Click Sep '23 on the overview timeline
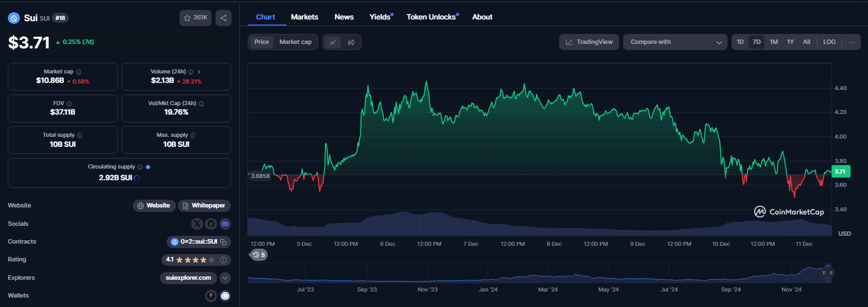Viewport: 868px width, 307px height. point(367,289)
